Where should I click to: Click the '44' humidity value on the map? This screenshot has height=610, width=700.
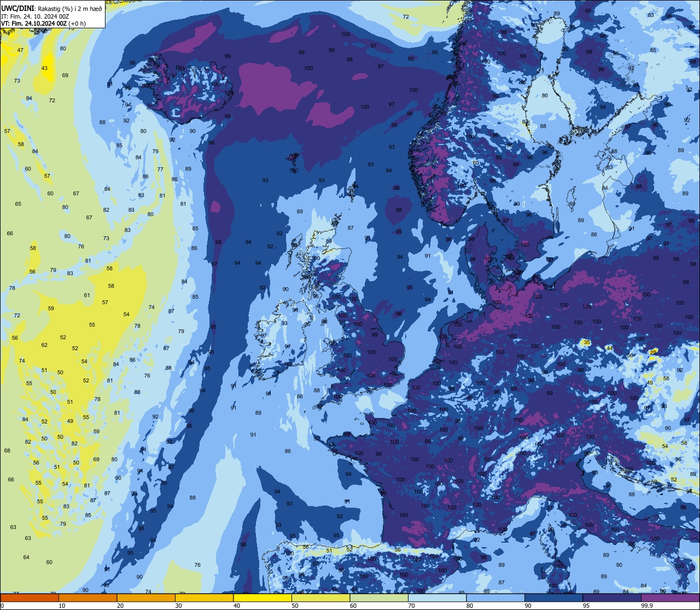point(609,348)
